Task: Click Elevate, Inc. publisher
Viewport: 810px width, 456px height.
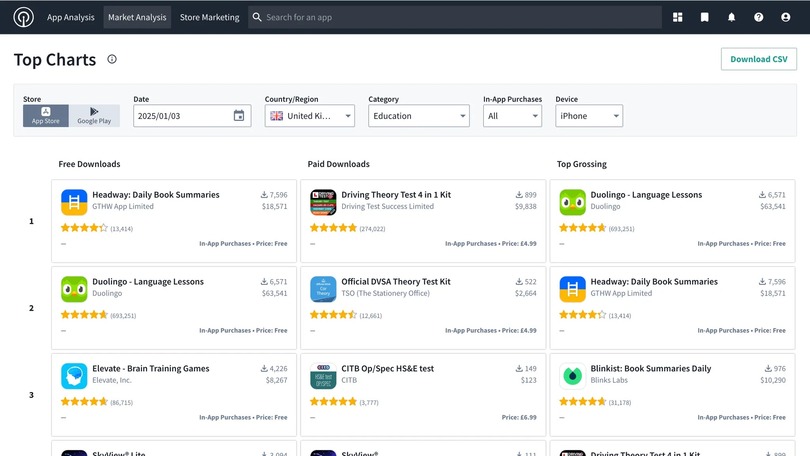Action: click(112, 380)
